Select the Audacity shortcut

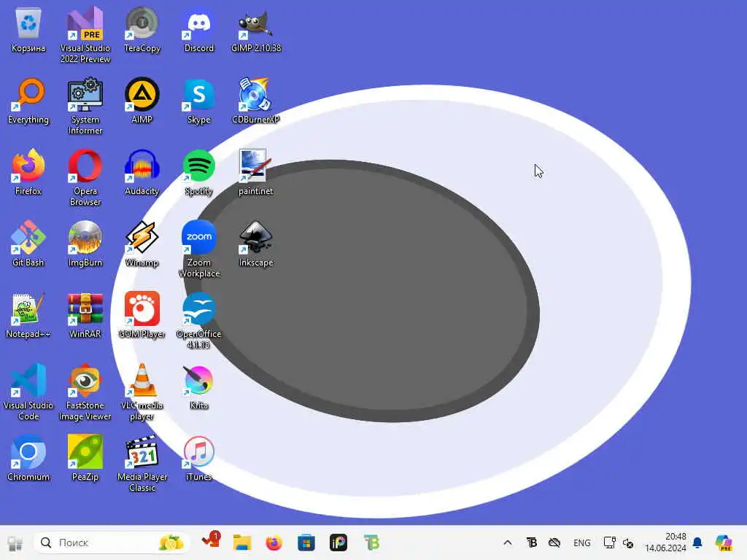[142, 172]
